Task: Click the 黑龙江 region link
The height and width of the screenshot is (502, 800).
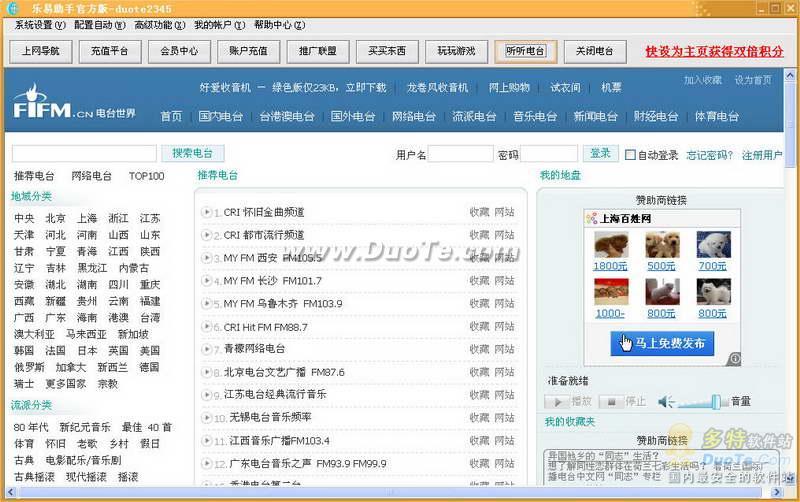Action: (92, 268)
